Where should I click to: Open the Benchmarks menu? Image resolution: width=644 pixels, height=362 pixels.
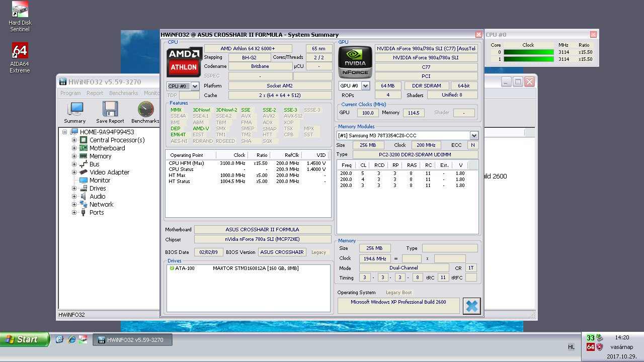tap(123, 93)
